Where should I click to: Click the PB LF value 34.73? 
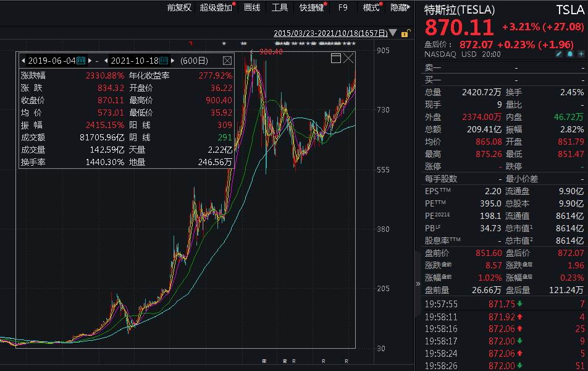tap(490, 228)
